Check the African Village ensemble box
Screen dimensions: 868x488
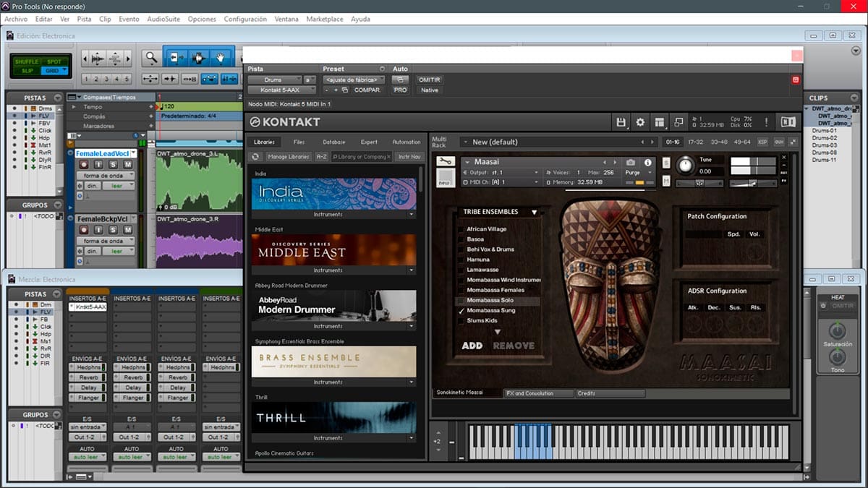pos(461,229)
